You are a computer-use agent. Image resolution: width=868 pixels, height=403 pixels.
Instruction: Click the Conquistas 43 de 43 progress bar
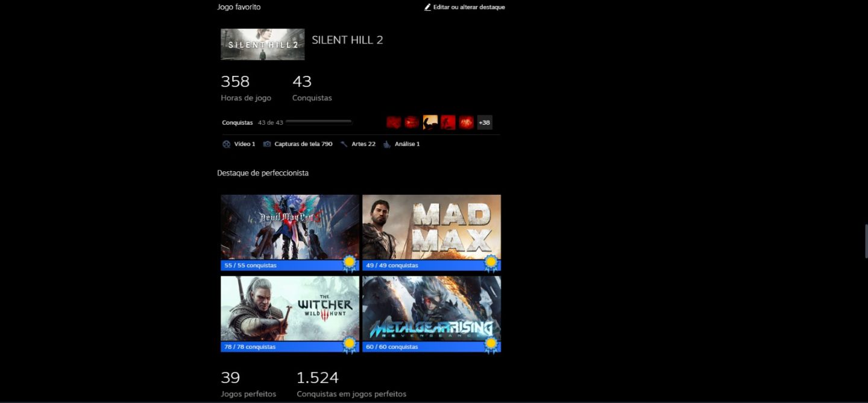pyautogui.click(x=318, y=122)
